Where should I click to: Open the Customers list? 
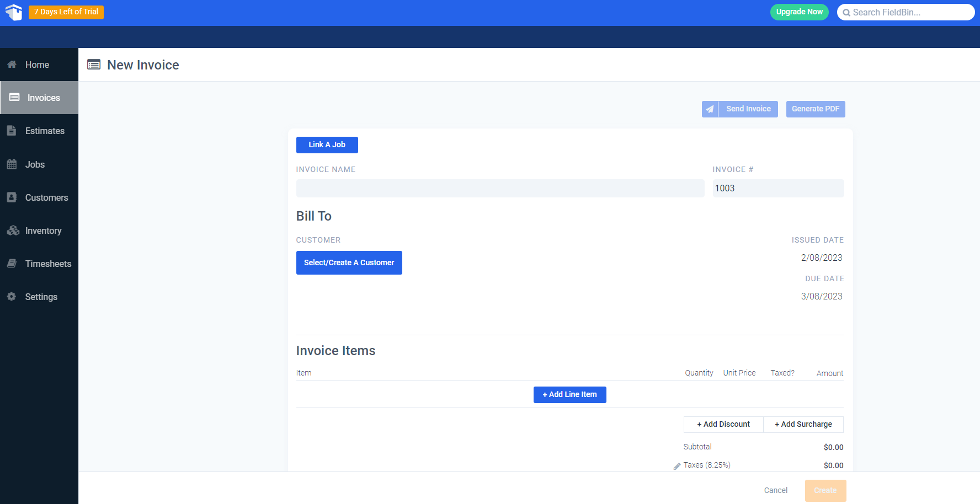[x=39, y=197]
